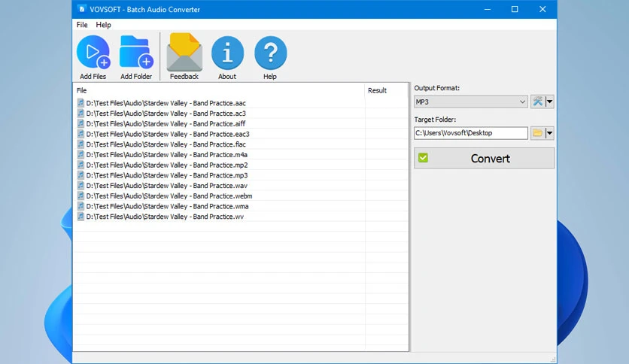Viewport: 629px width, 364px height.
Task: Click the audio file icon for Band Practice.wv
Action: click(81, 217)
